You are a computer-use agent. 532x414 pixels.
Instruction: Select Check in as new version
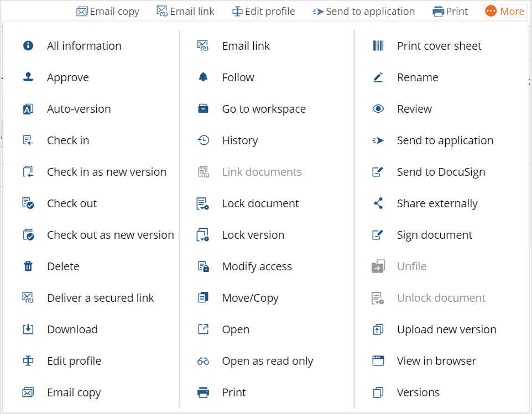tap(106, 171)
